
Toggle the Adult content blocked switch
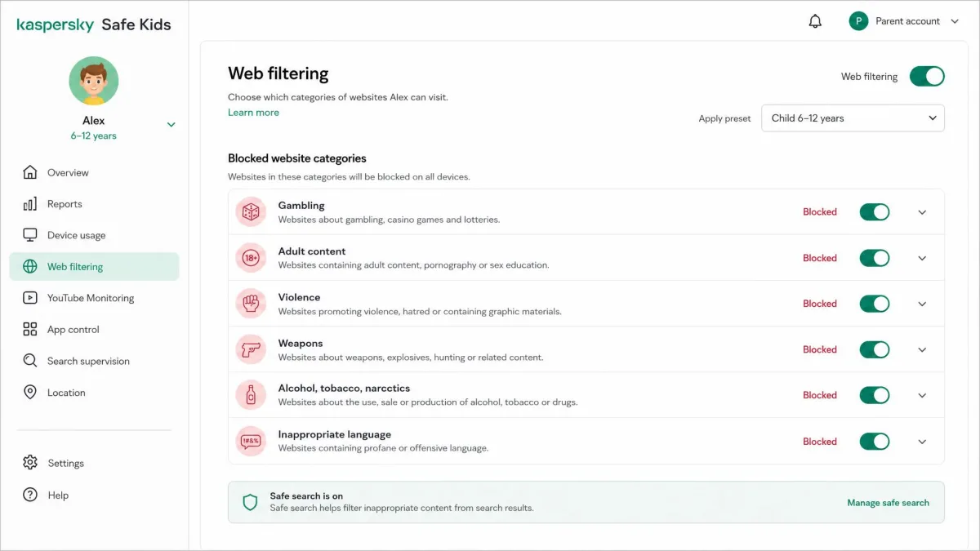(874, 258)
